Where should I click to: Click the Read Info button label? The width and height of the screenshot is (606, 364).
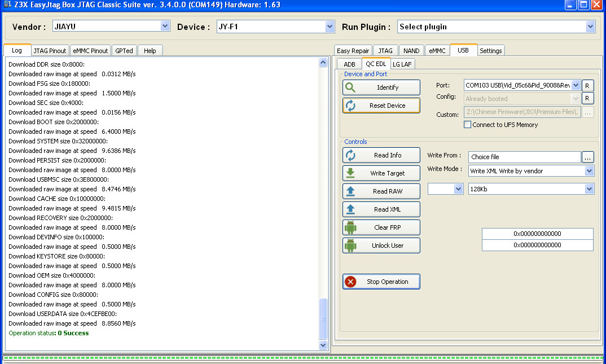pyautogui.click(x=388, y=155)
